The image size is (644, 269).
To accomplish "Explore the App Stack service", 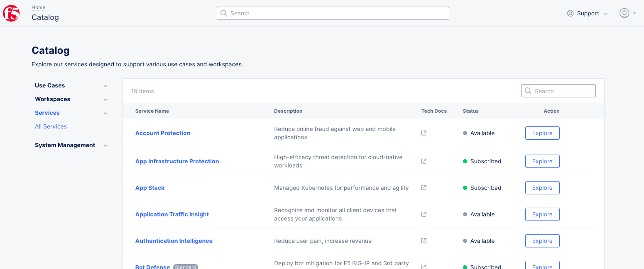I will 542,187.
